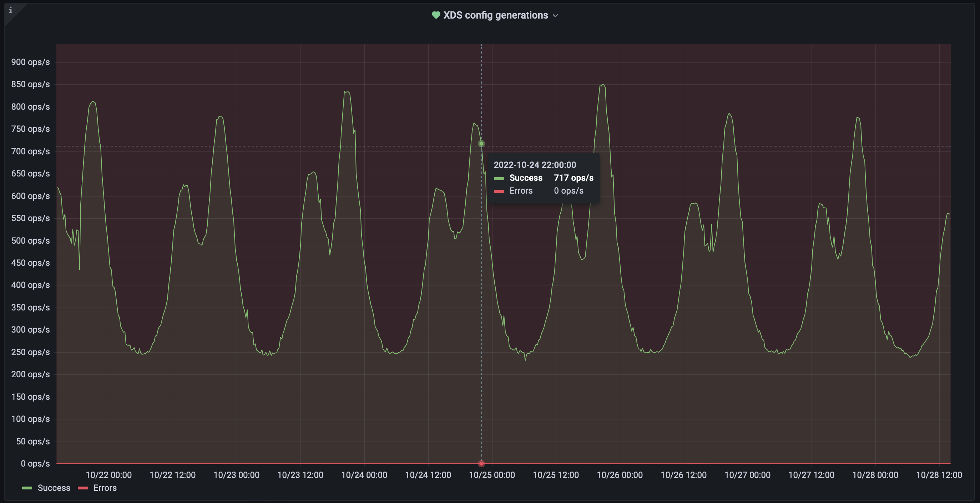Click the red Errors line swatch in the legend
The height and width of the screenshot is (503, 980).
coord(83,488)
